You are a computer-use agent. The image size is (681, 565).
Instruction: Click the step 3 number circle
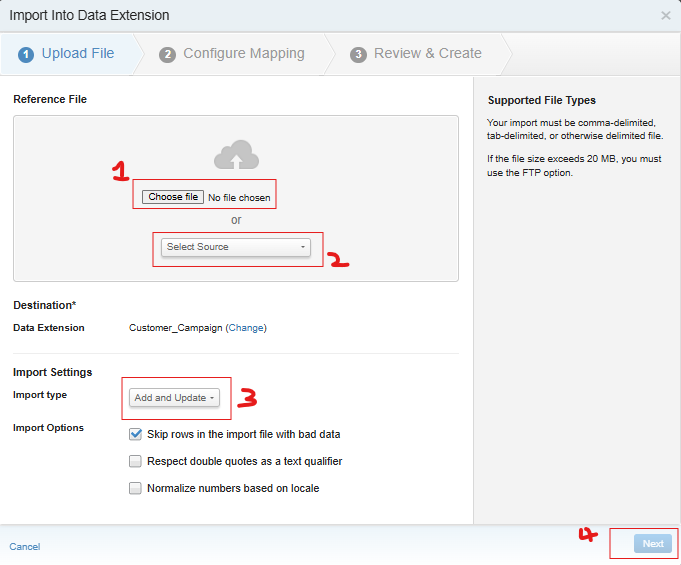point(358,54)
